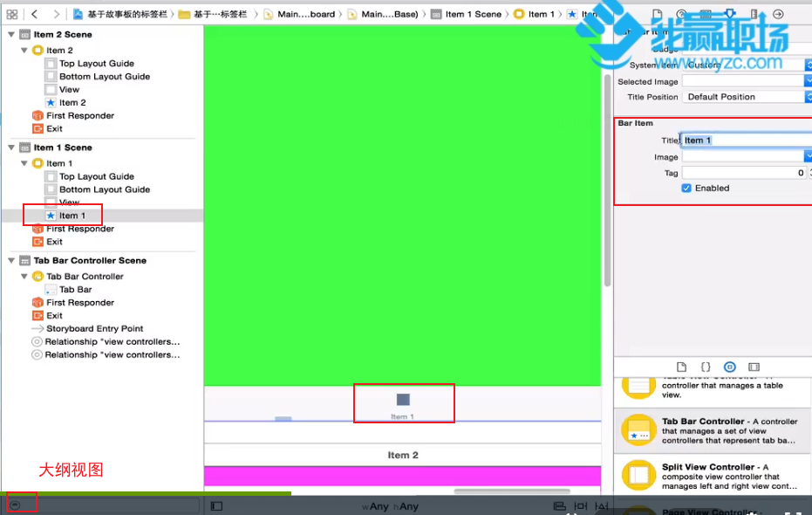Open the System Item dropdown

click(747, 65)
